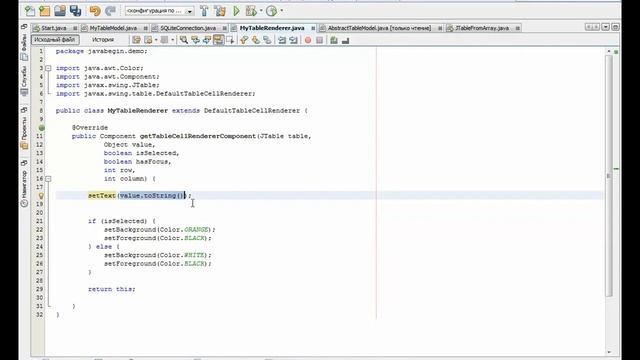Click the Comment lines icon
This screenshot has width=640, height=360.
334,40
